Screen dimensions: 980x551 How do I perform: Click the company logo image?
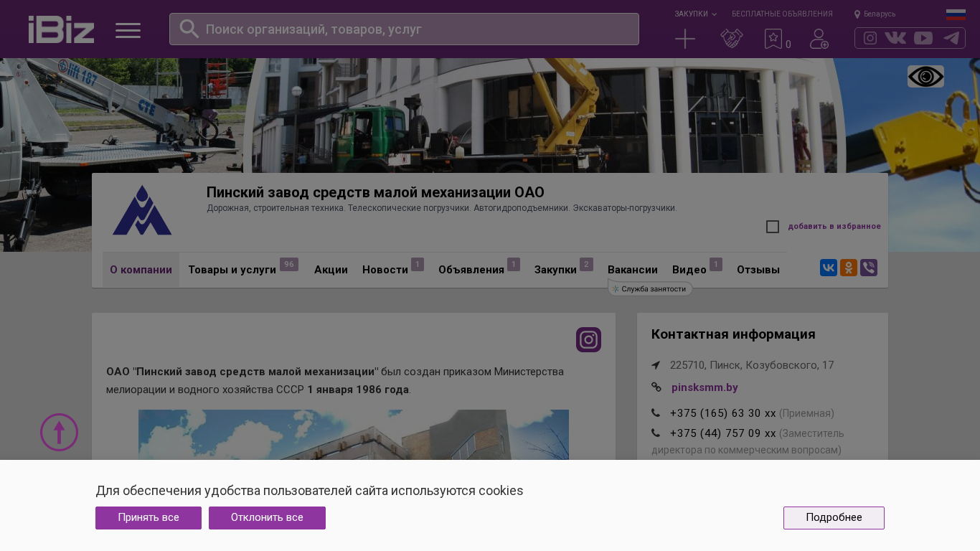[142, 209]
